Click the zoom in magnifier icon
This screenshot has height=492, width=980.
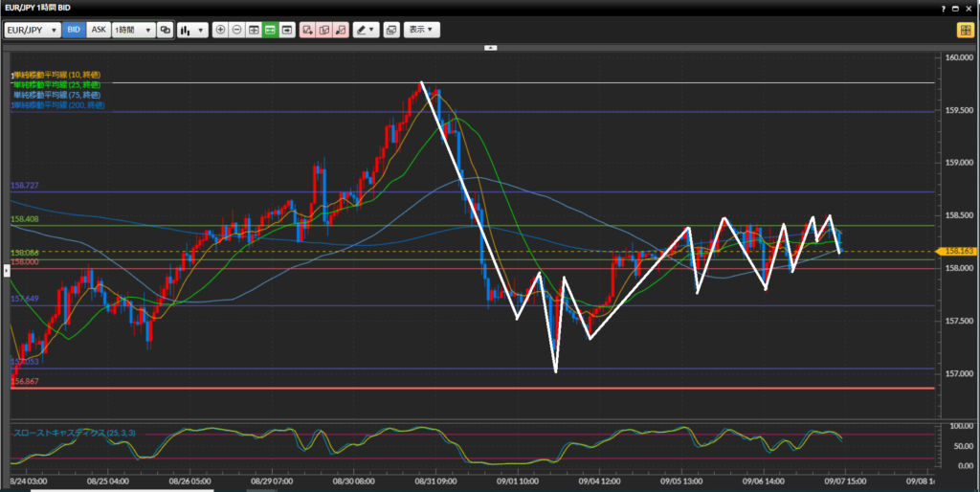tap(221, 30)
